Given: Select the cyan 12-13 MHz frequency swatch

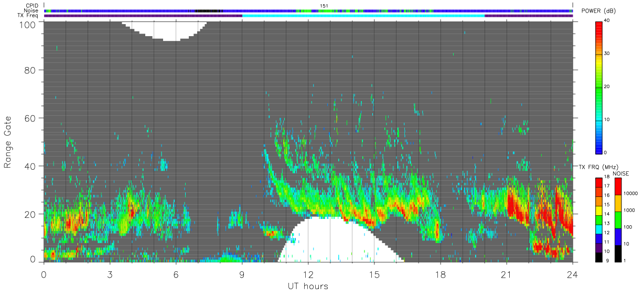Looking at the screenshot, I should coord(598,229).
